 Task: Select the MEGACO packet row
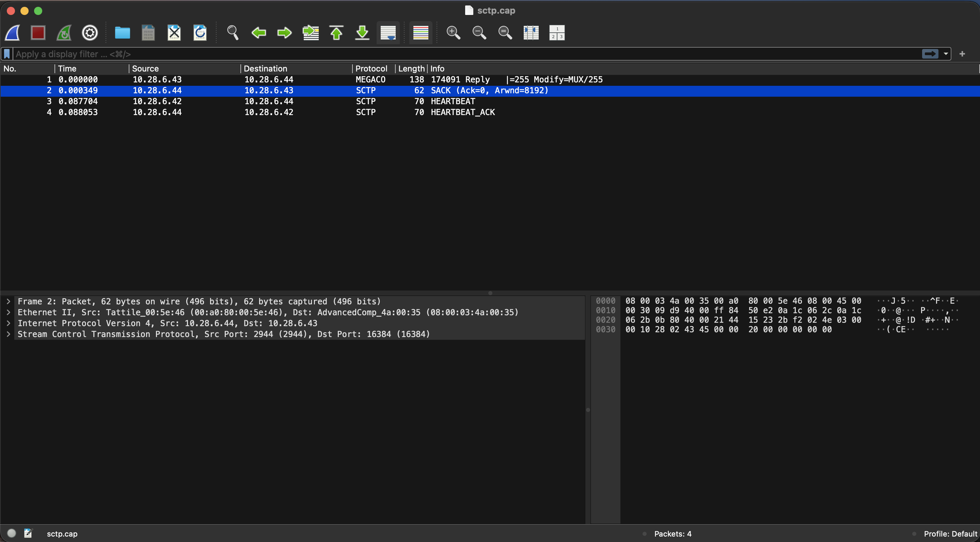490,79
